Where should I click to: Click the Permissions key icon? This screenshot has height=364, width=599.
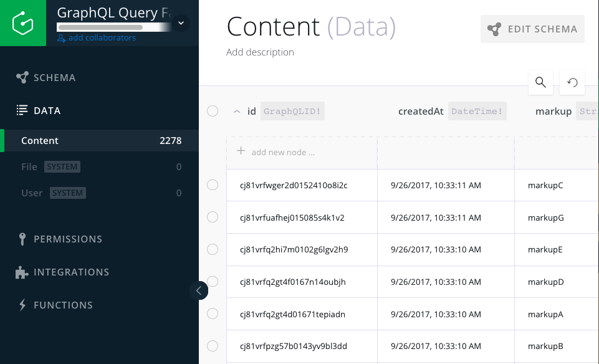point(22,239)
